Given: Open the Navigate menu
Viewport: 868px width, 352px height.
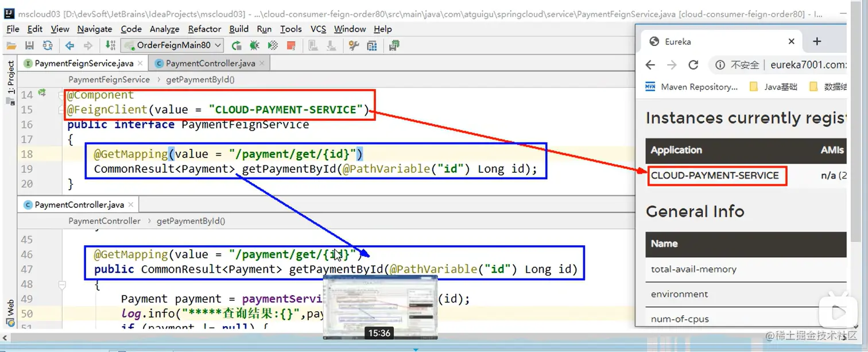Looking at the screenshot, I should (x=95, y=29).
